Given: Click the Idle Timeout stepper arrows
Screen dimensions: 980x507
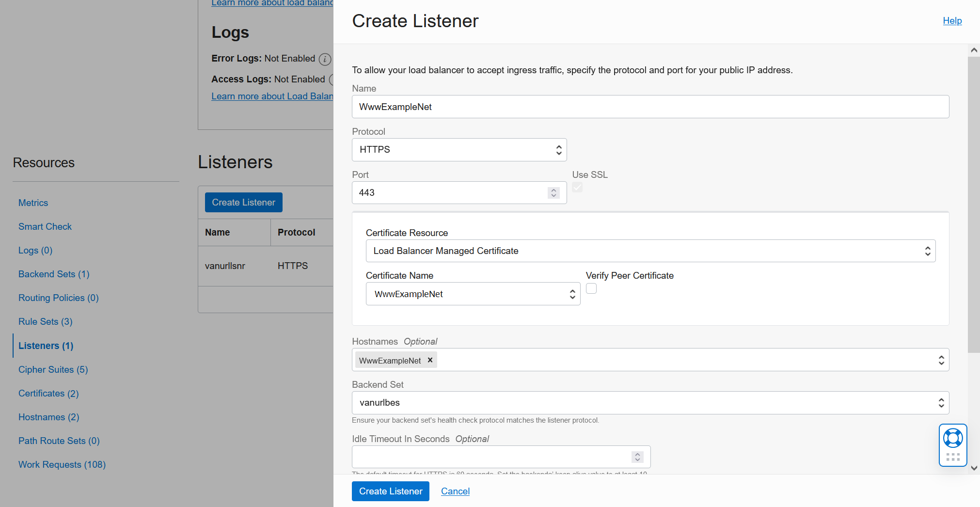Looking at the screenshot, I should 637,457.
